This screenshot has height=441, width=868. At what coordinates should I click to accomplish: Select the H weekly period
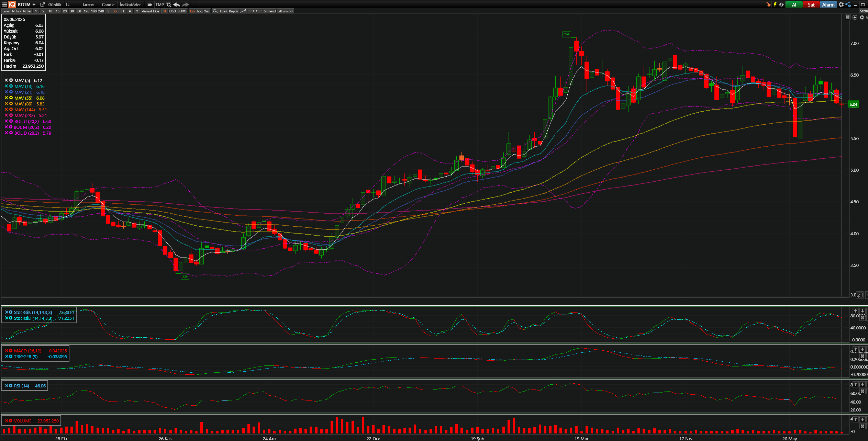click(123, 11)
